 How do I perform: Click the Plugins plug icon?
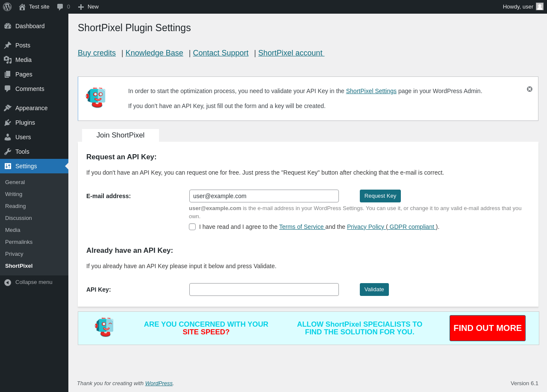(x=8, y=123)
